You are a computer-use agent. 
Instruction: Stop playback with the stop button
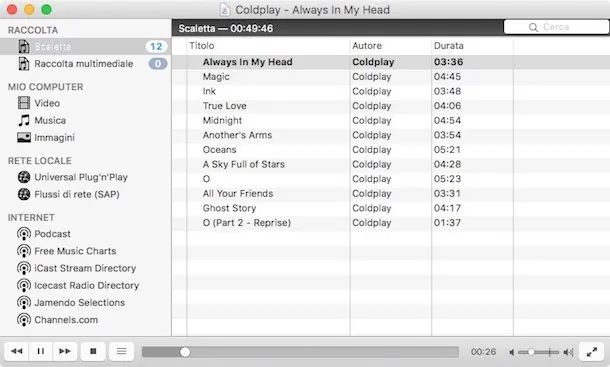(93, 351)
